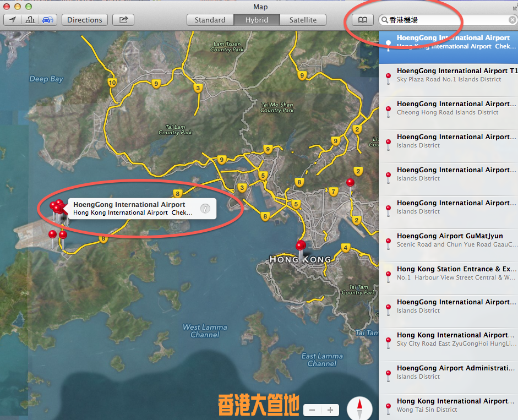Open the Directions button
Screen dimensions: 518x420
(x=85, y=20)
